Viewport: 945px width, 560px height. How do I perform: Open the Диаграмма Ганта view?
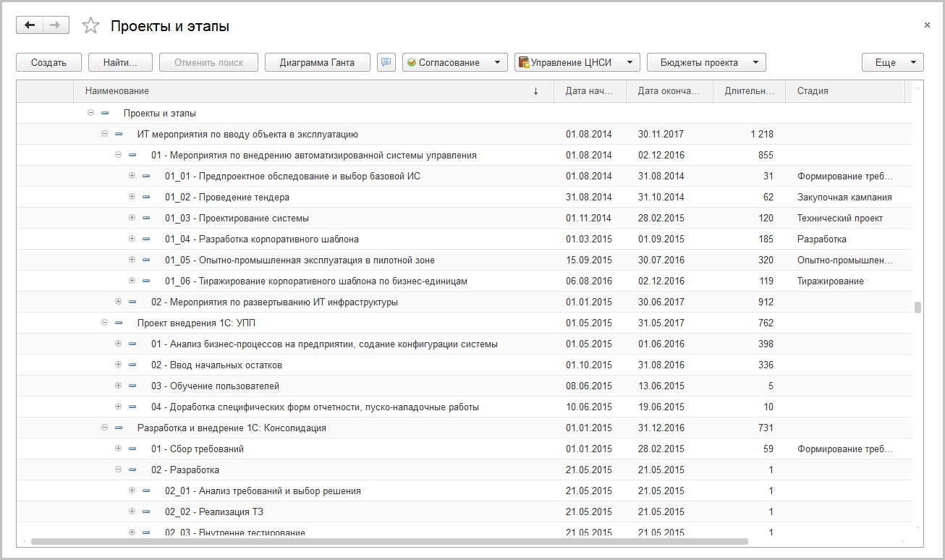(318, 62)
